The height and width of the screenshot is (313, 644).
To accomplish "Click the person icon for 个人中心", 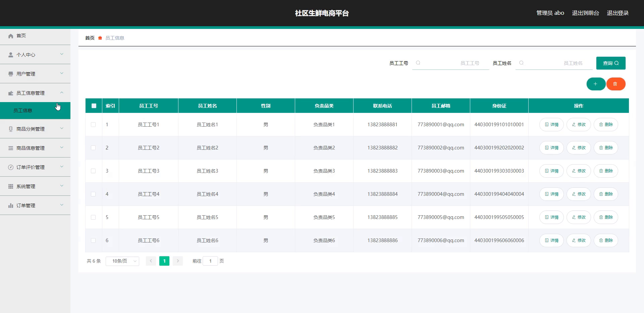I will pyautogui.click(x=11, y=55).
